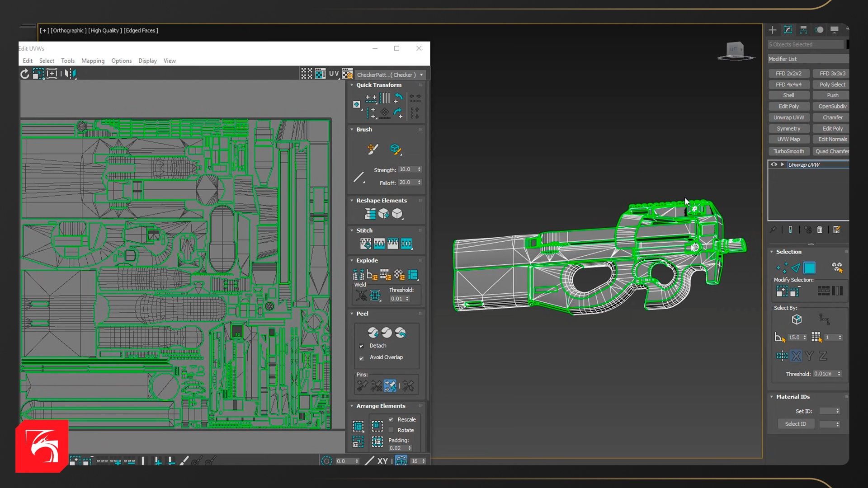Enable the Rotate checkbox in Arrange Elements
The width and height of the screenshot is (868, 488).
coord(391,430)
